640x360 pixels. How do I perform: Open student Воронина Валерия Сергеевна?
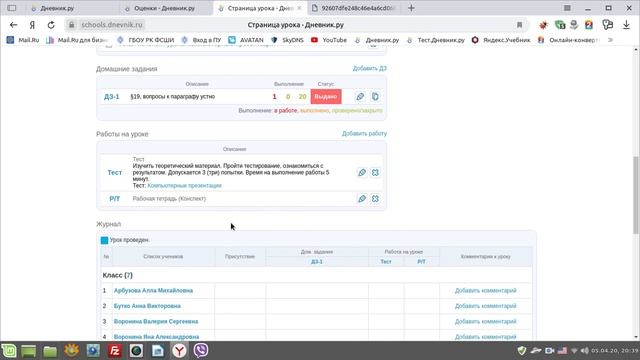156,322
